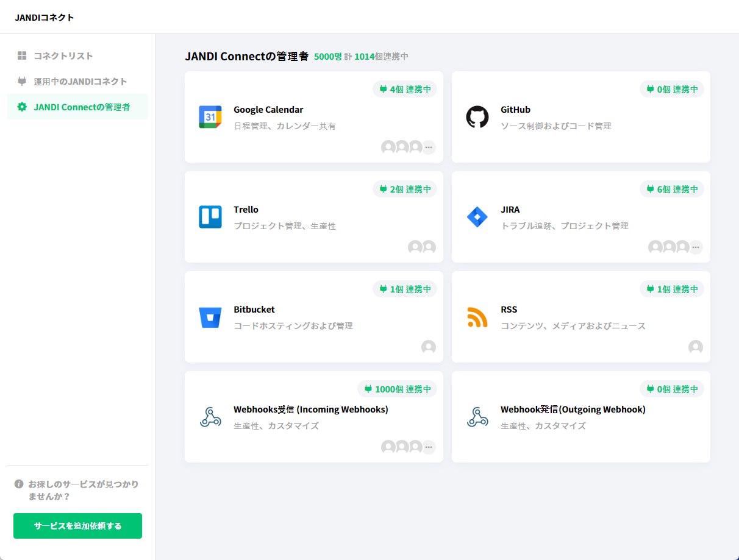This screenshot has width=739, height=560.
Task: Click first member avatar on Trello card
Action: click(415, 247)
